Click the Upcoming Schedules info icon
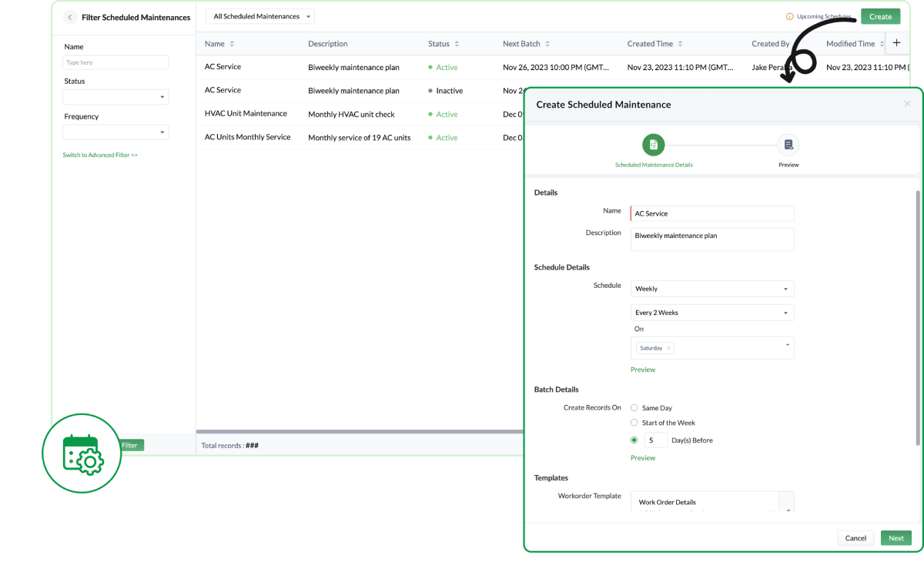Viewport: 924px width, 562px height. click(x=792, y=15)
